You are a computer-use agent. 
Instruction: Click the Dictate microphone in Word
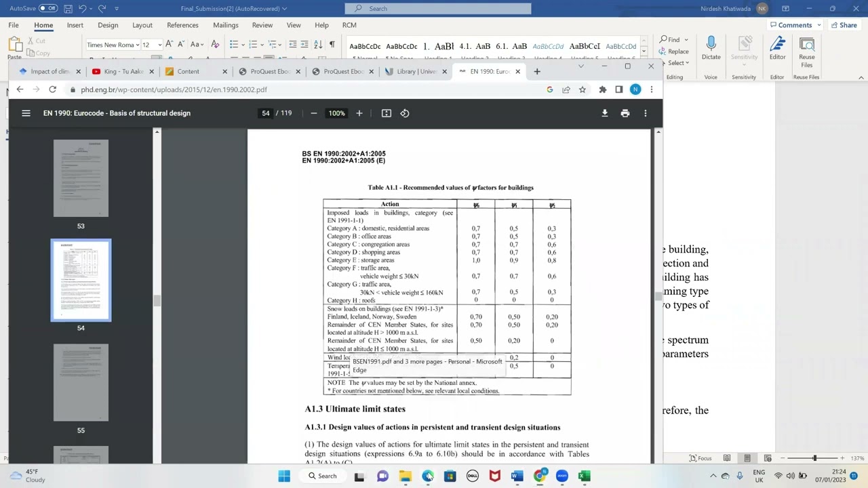coord(711,47)
